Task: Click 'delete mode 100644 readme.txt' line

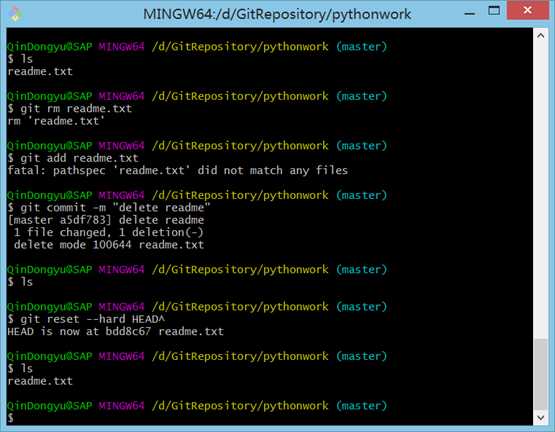Action: (x=109, y=245)
